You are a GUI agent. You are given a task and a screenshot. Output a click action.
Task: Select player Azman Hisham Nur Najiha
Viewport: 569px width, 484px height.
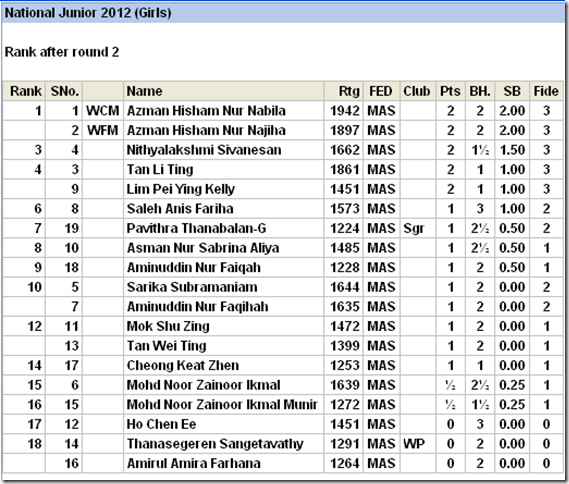(x=206, y=130)
